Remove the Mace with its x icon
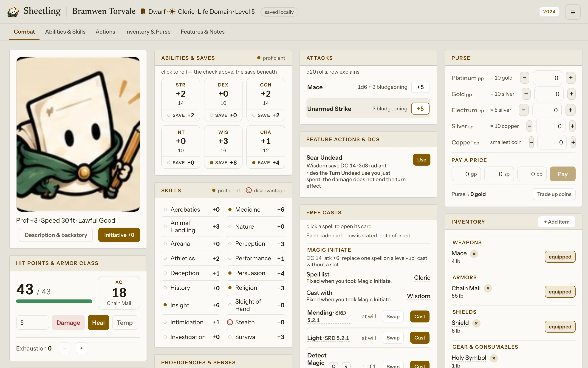588x368 pixels. point(474,254)
